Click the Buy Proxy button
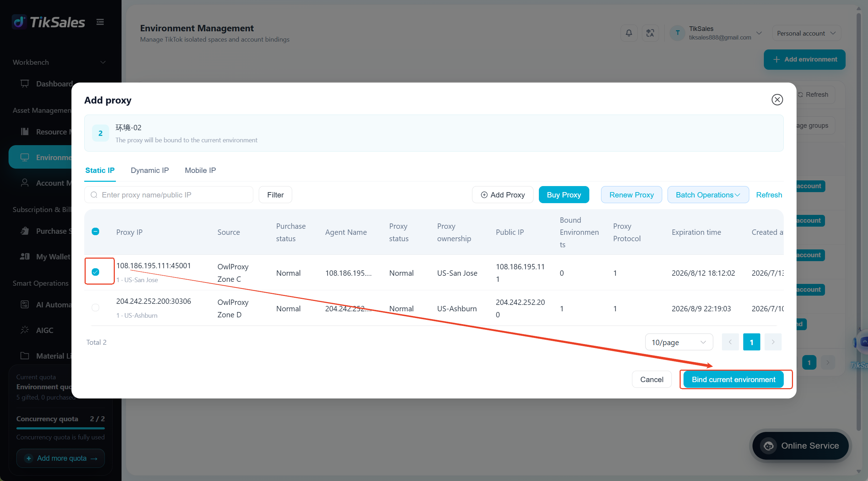Viewport: 868px width, 481px height. pos(564,195)
